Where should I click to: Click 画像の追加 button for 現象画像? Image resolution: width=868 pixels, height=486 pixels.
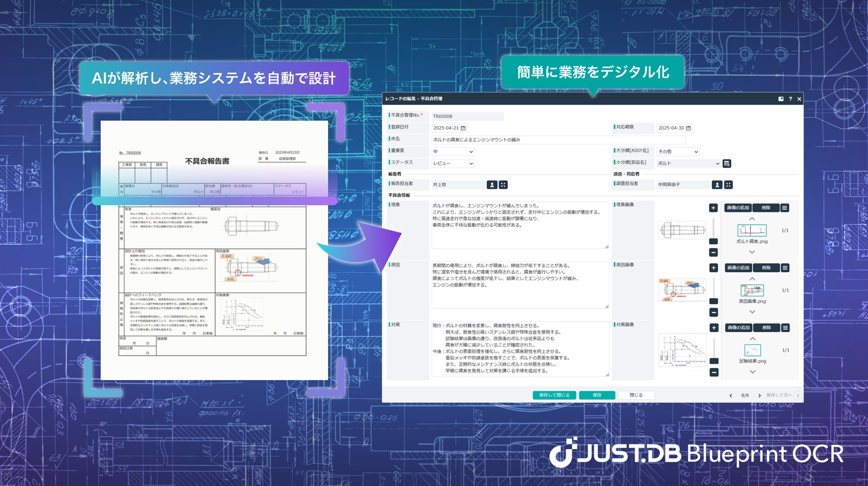[738, 208]
